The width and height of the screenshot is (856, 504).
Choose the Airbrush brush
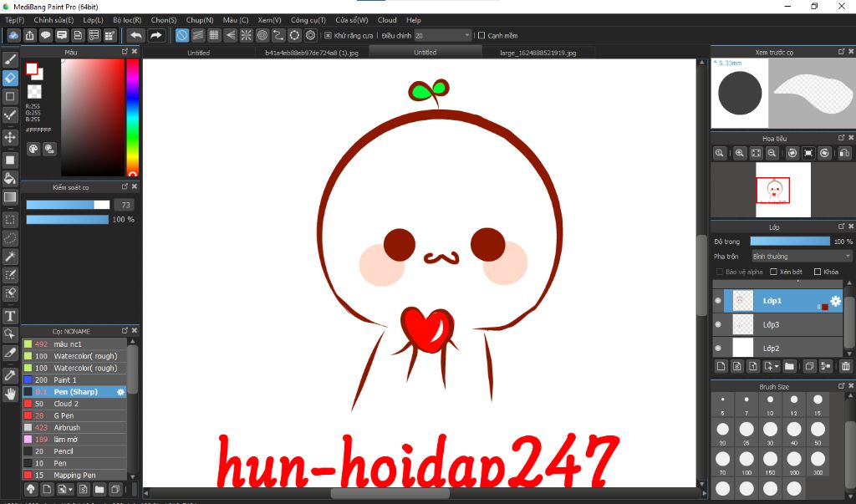tap(74, 428)
